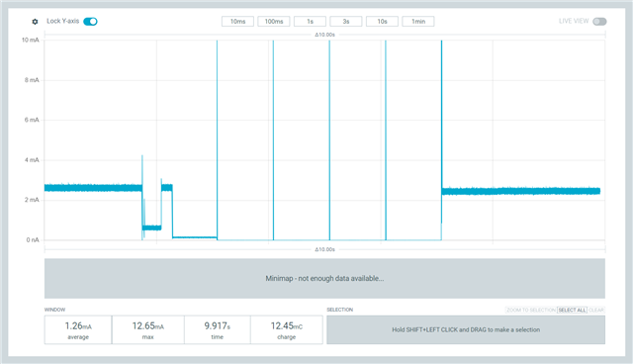The width and height of the screenshot is (633, 364).
Task: Set time window to 10ms
Action: click(x=237, y=22)
